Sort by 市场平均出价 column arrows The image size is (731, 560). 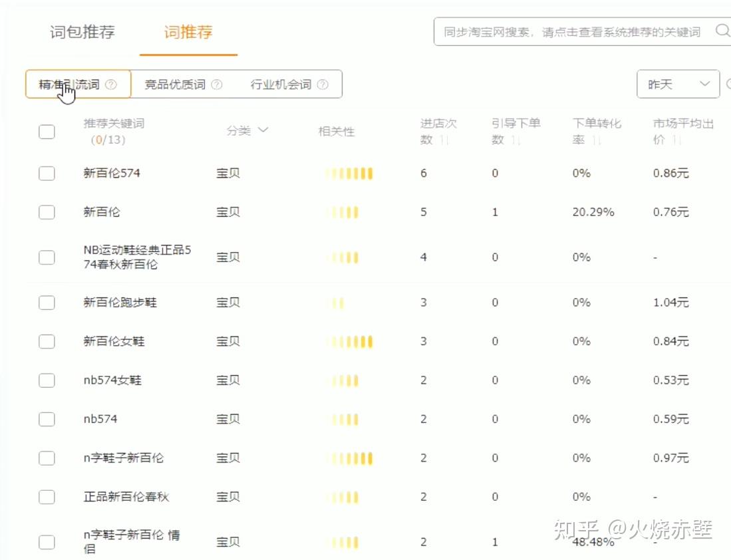tap(677, 140)
